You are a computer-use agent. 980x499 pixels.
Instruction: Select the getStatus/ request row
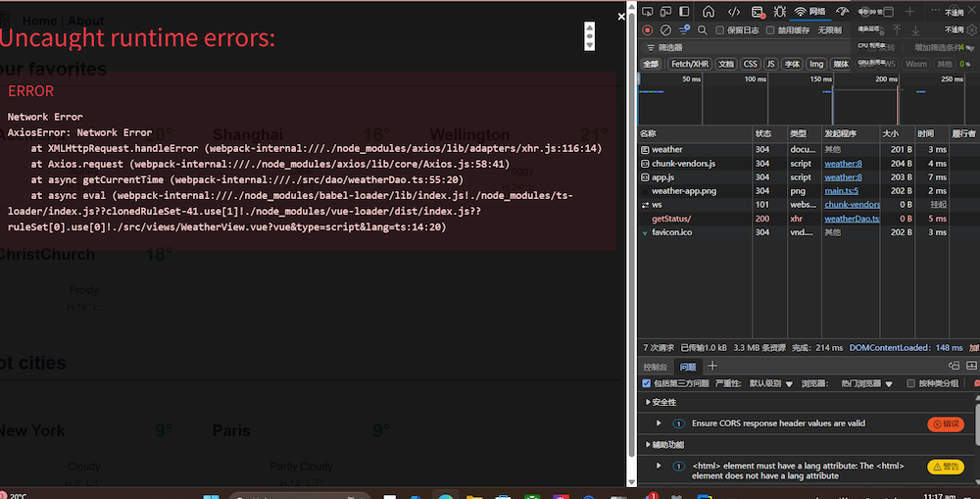coord(671,219)
